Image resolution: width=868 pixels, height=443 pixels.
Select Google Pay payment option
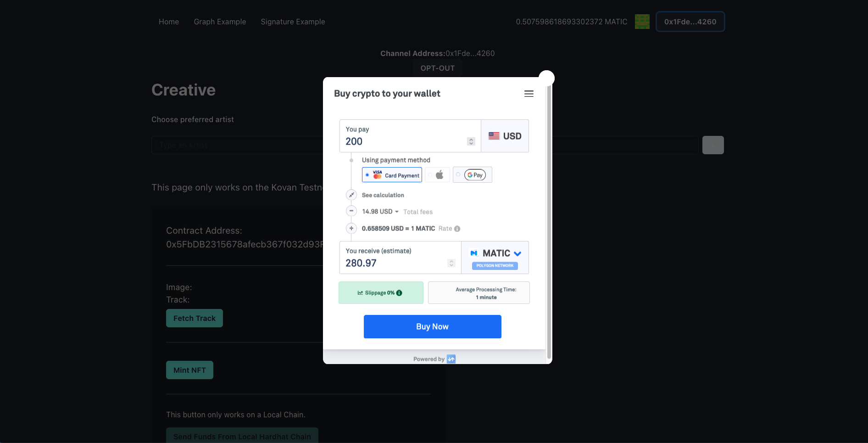coord(472,175)
